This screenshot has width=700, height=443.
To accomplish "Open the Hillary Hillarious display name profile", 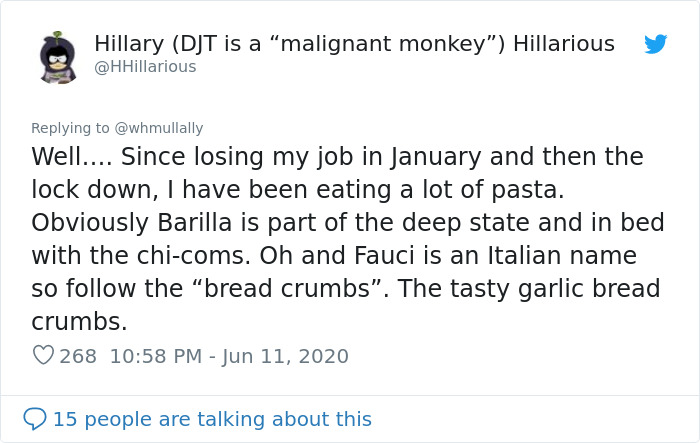I will point(354,43).
